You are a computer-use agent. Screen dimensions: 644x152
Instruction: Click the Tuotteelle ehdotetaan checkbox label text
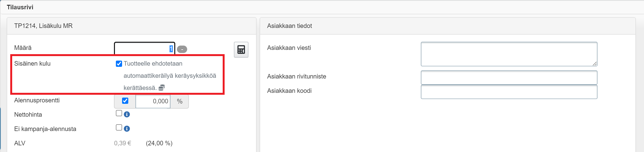point(153,64)
